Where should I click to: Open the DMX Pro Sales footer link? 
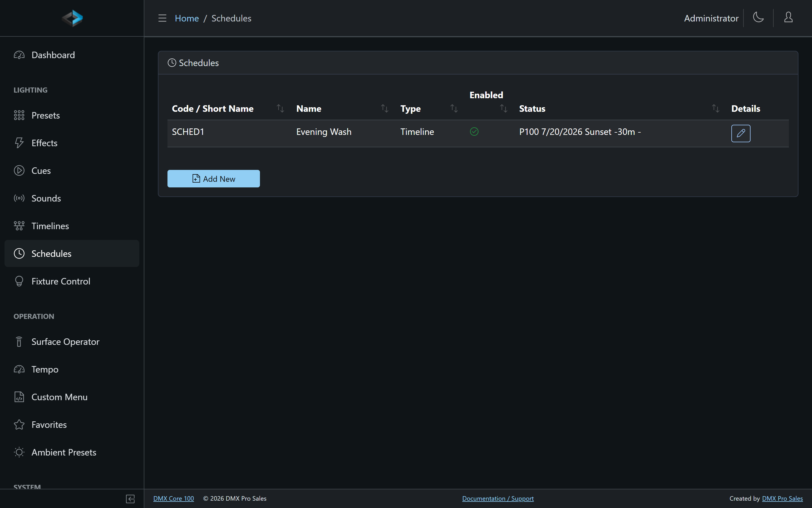click(x=782, y=499)
